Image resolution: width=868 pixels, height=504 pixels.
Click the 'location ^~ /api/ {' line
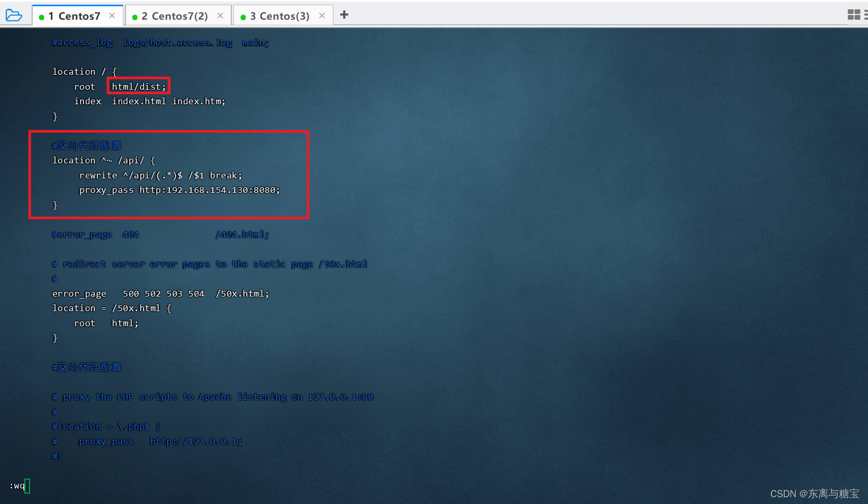tap(104, 160)
